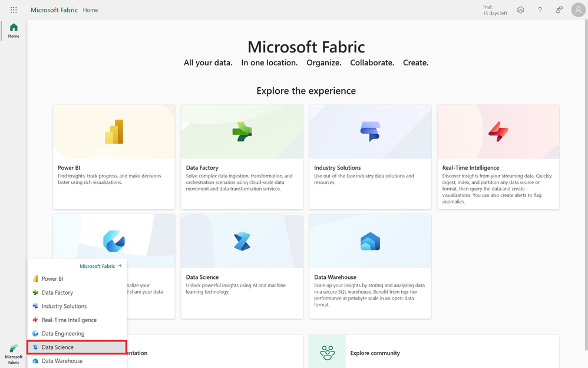Click the Explore community people icon
This screenshot has width=588, height=368.
click(x=328, y=353)
